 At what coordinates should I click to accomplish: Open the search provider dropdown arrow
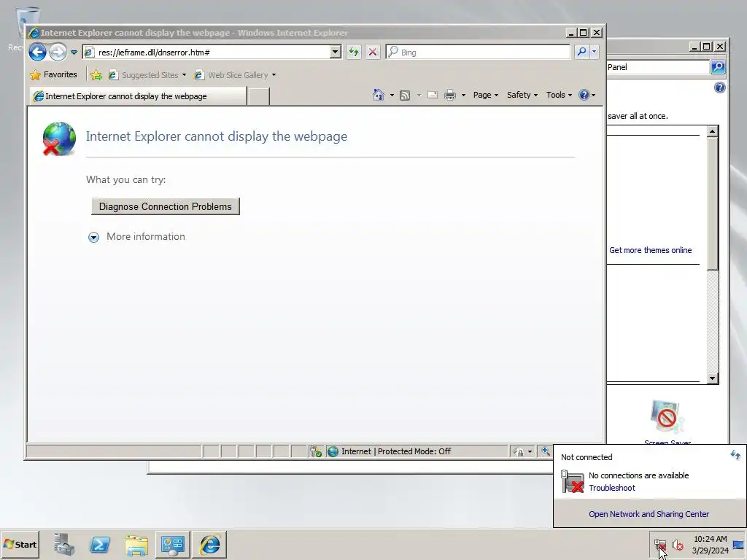pyautogui.click(x=594, y=52)
